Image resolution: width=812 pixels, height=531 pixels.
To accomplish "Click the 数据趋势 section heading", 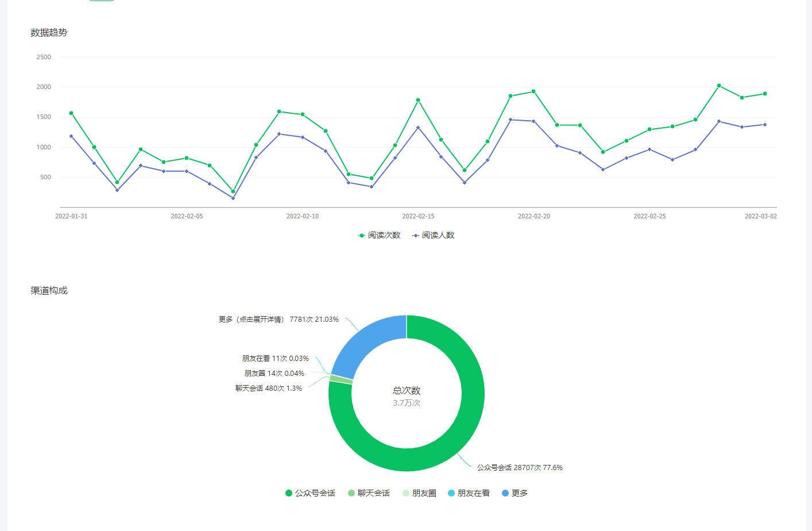I will (x=49, y=33).
